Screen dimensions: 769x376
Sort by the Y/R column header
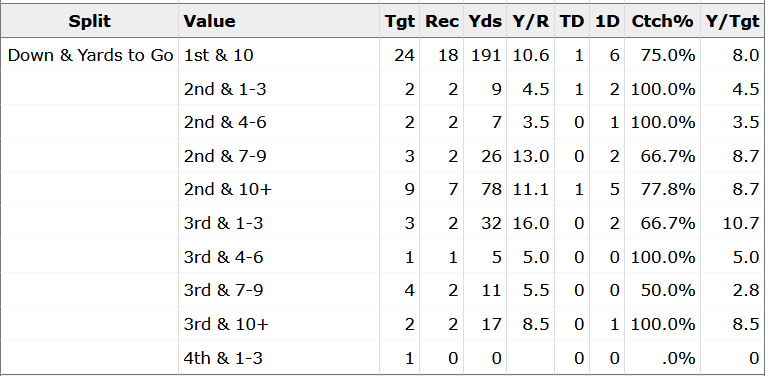(x=530, y=21)
